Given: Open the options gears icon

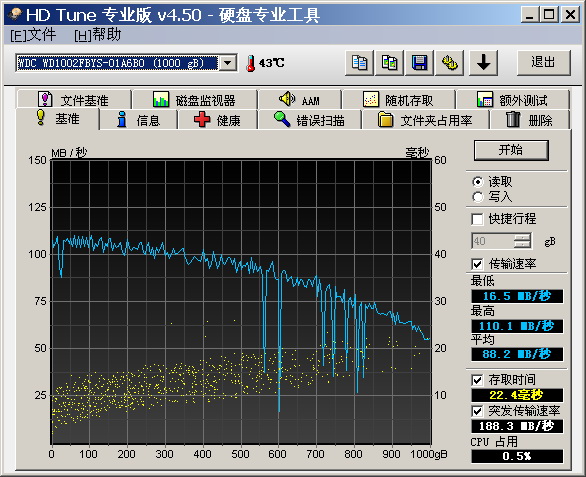Looking at the screenshot, I should [x=450, y=62].
